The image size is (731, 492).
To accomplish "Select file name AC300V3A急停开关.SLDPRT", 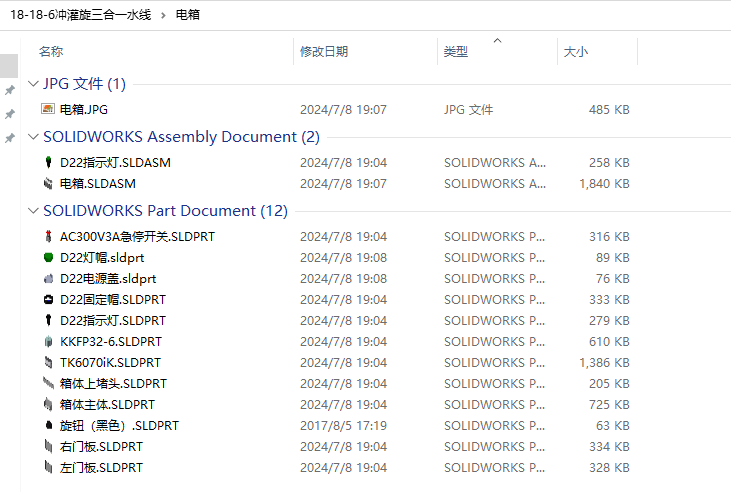I will coord(138,236).
